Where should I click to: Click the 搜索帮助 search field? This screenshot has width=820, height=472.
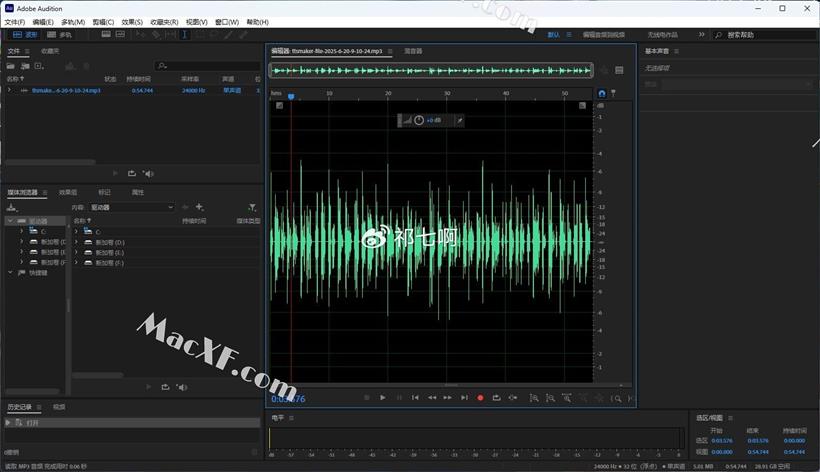click(765, 34)
